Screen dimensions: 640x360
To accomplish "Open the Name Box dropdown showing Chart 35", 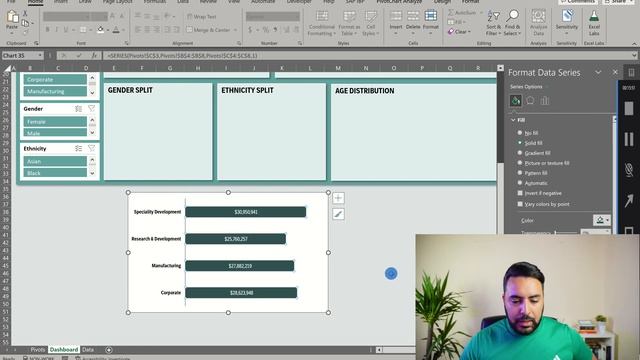I will 40,56.
